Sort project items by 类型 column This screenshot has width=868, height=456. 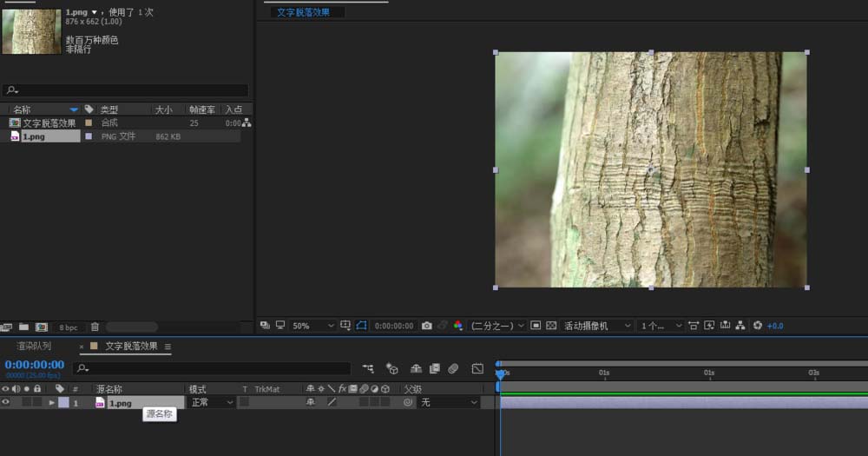pos(109,109)
